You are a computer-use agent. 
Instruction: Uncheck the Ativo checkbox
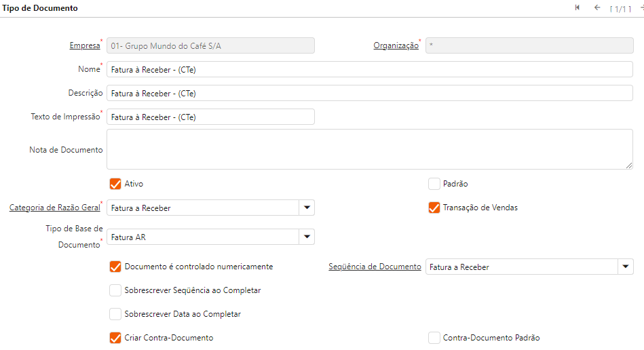pos(115,184)
